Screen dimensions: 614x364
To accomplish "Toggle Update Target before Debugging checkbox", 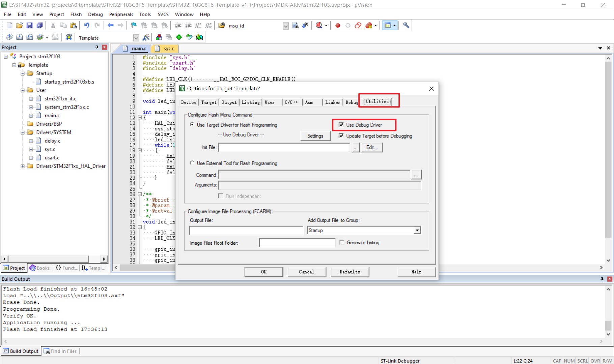I will click(341, 135).
